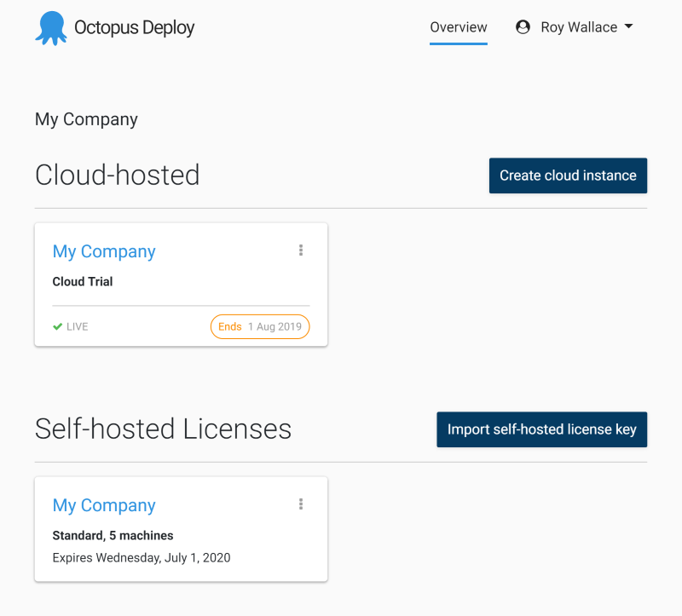
Task: Click the three-dot icon on the self-hosted license card
Action: point(300,504)
